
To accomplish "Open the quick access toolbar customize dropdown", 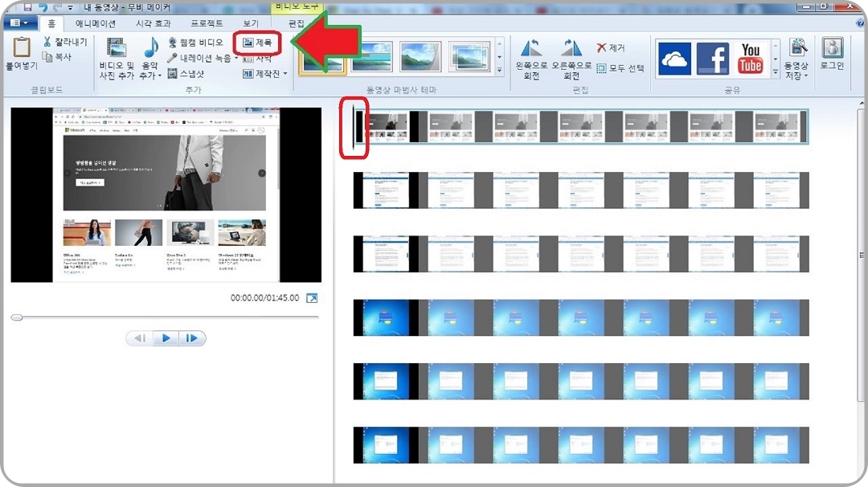I will click(70, 8).
